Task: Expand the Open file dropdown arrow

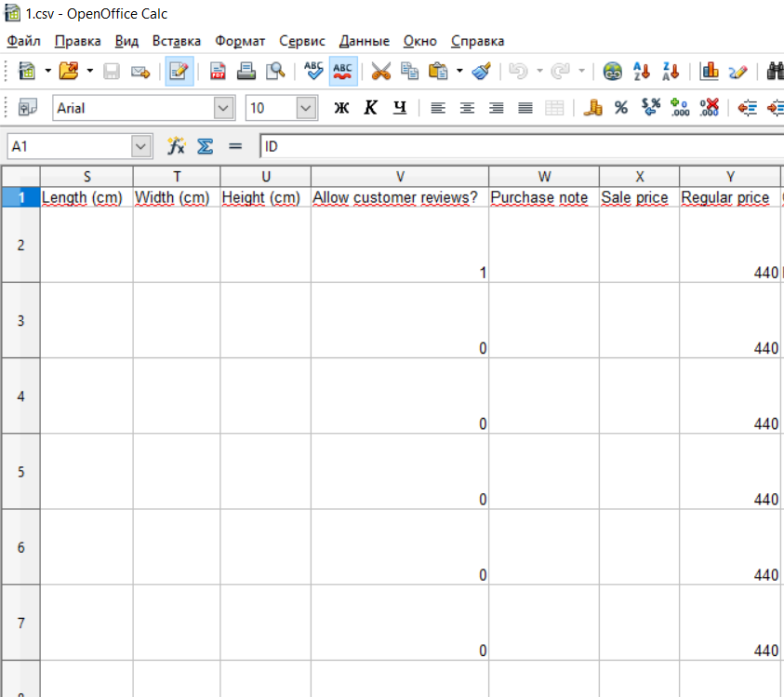Action: click(x=90, y=71)
